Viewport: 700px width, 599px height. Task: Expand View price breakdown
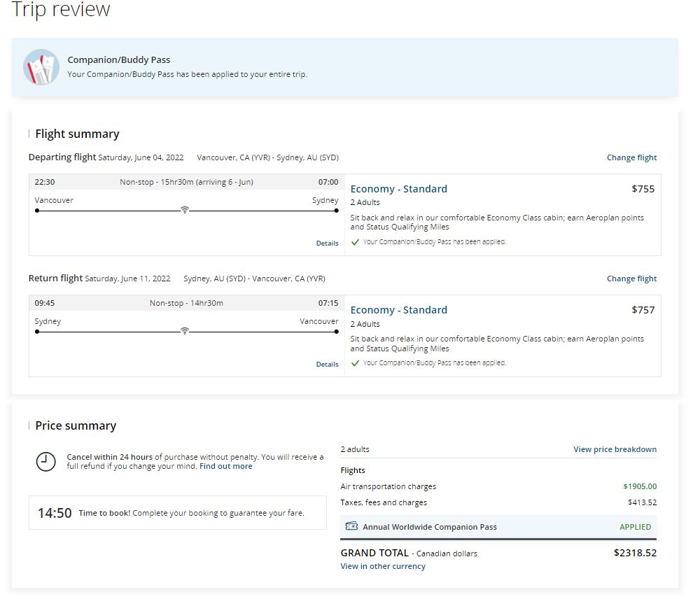click(x=615, y=449)
